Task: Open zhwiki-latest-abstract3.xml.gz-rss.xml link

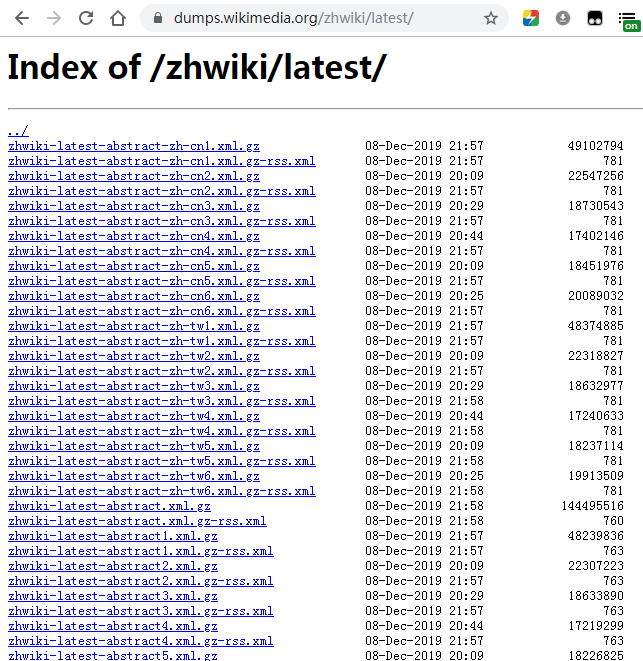Action: click(141, 611)
